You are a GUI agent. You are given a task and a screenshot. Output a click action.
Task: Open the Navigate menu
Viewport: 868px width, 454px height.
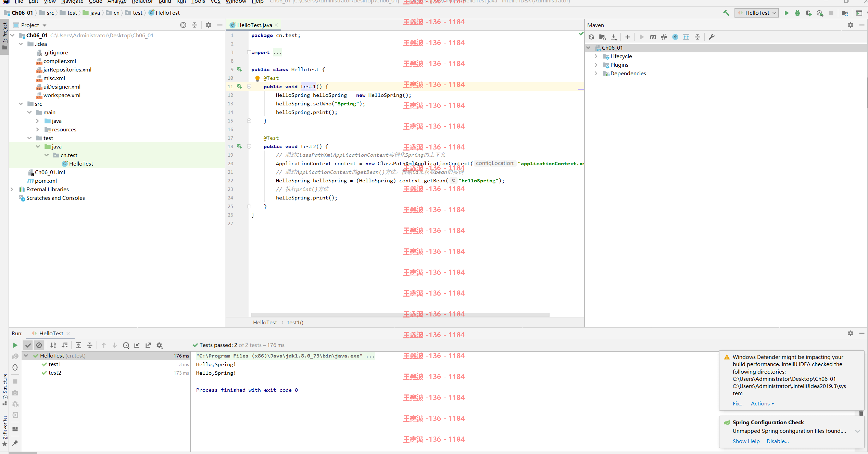72,2
